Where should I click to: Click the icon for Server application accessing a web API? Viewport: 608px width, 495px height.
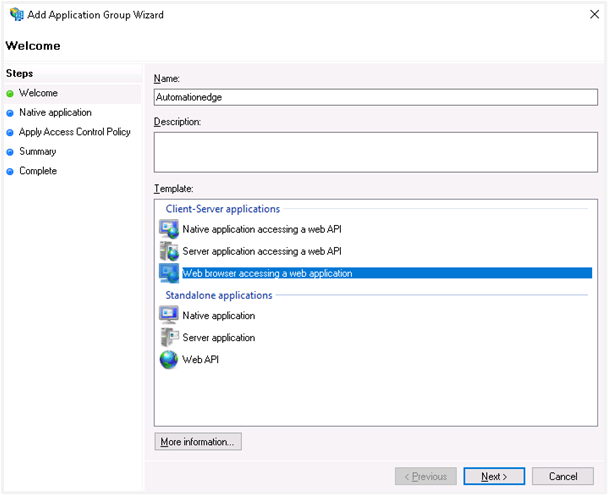click(169, 251)
